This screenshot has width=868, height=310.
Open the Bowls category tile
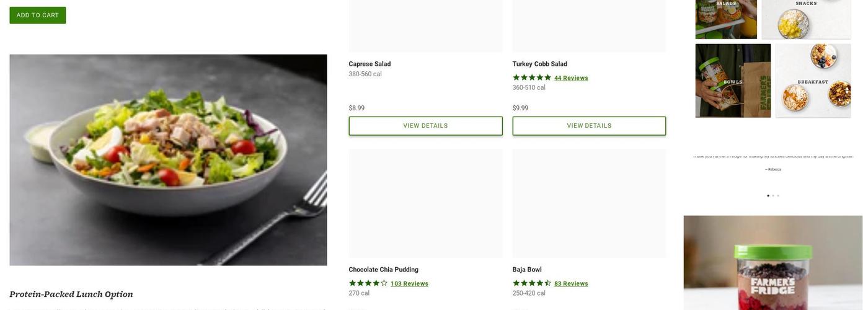click(733, 81)
